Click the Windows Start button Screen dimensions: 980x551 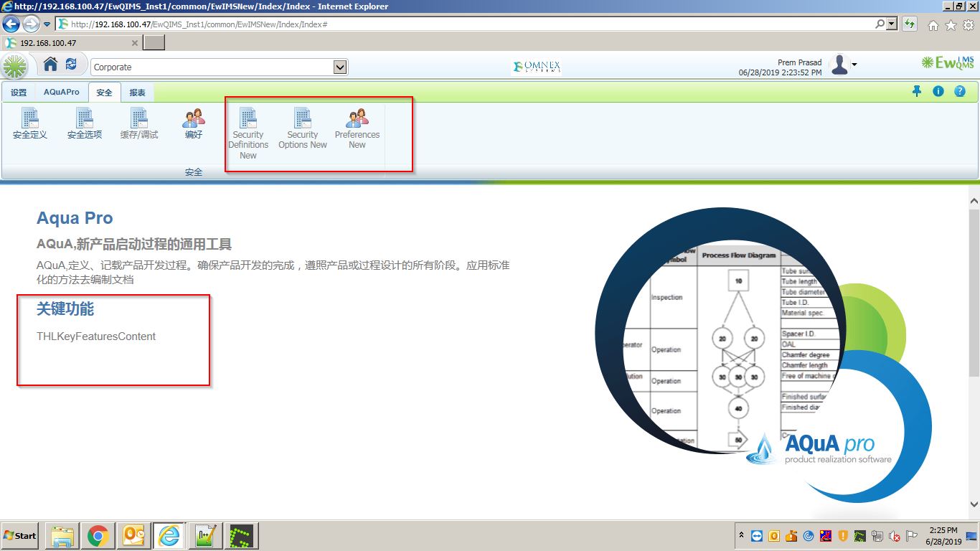pos(20,536)
